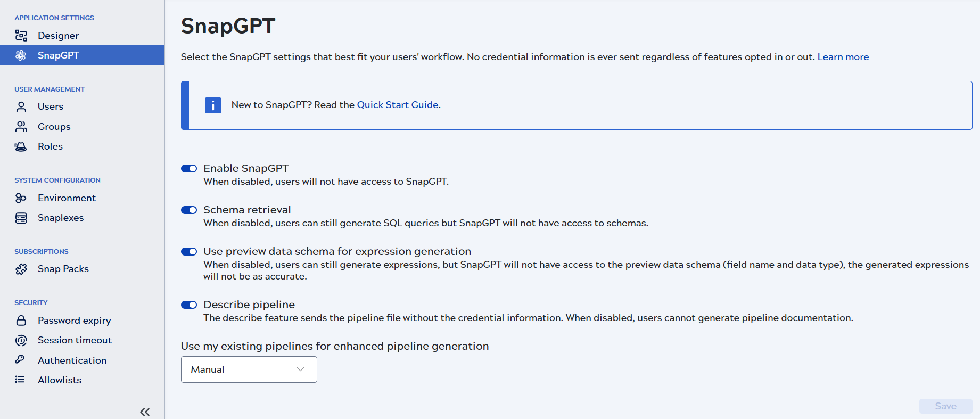Click the USER MANAGEMENT section header

(x=50, y=89)
